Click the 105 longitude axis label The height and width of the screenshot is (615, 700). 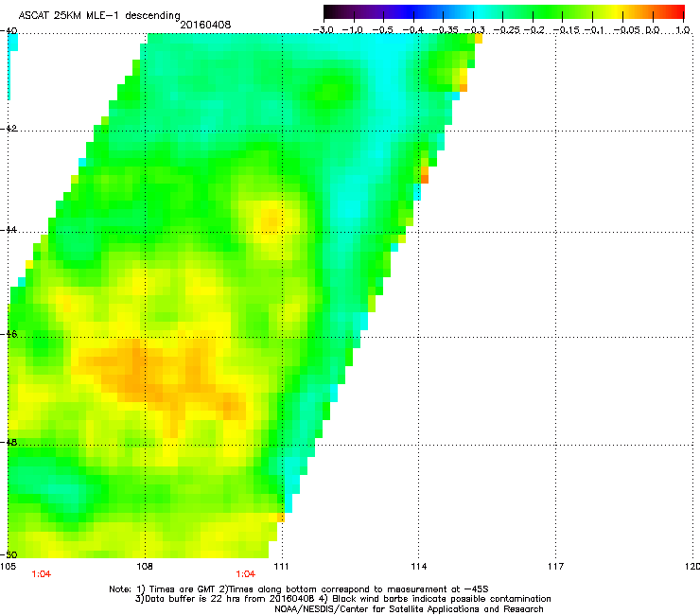tap(8, 567)
